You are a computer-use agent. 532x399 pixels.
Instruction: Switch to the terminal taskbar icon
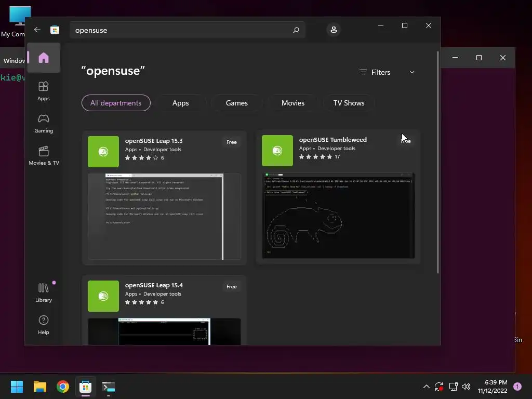109,387
